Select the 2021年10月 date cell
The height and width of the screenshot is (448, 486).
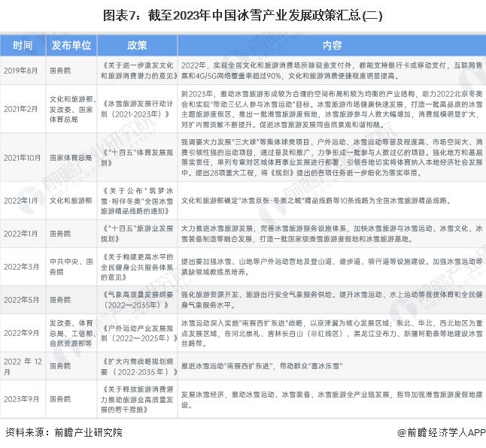pos(22,158)
